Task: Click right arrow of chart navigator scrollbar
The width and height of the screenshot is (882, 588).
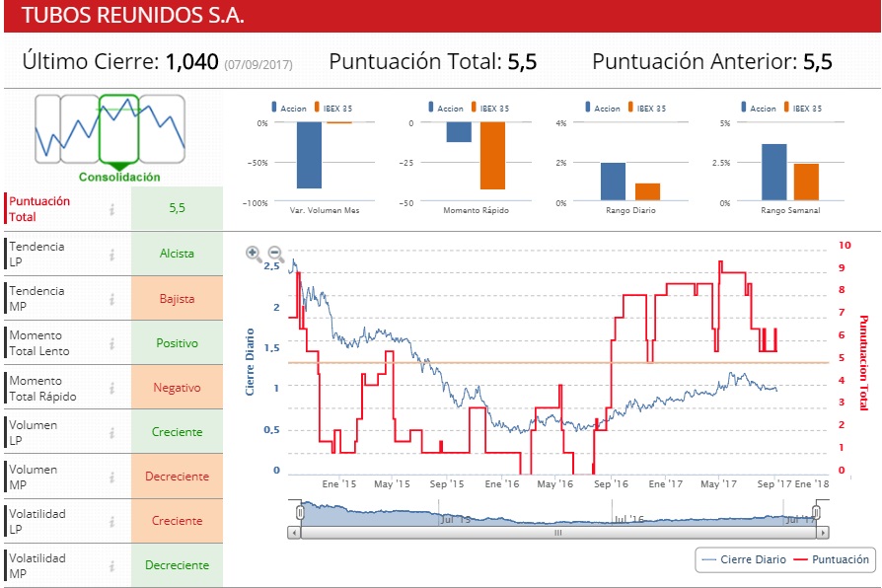Action: click(x=823, y=533)
